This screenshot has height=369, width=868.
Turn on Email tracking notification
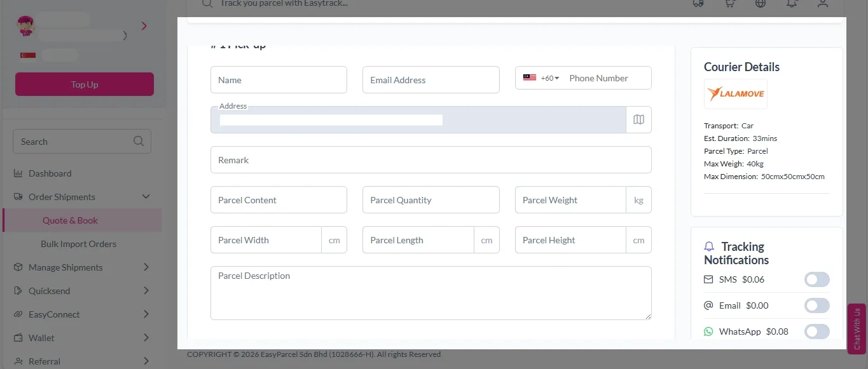coord(816,305)
